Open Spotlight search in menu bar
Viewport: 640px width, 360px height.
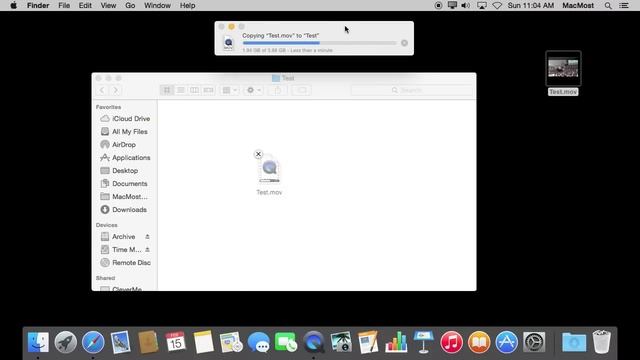tap(608, 6)
